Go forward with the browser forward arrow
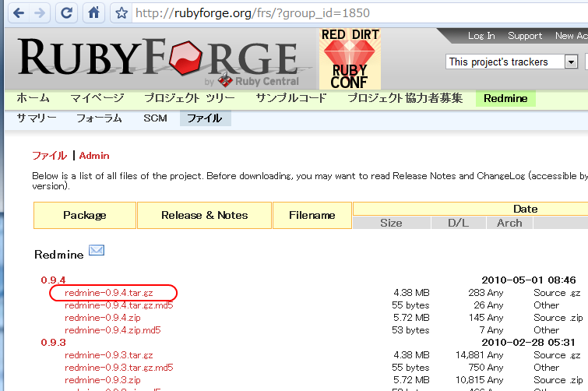This screenshot has height=391, width=588. click(40, 13)
